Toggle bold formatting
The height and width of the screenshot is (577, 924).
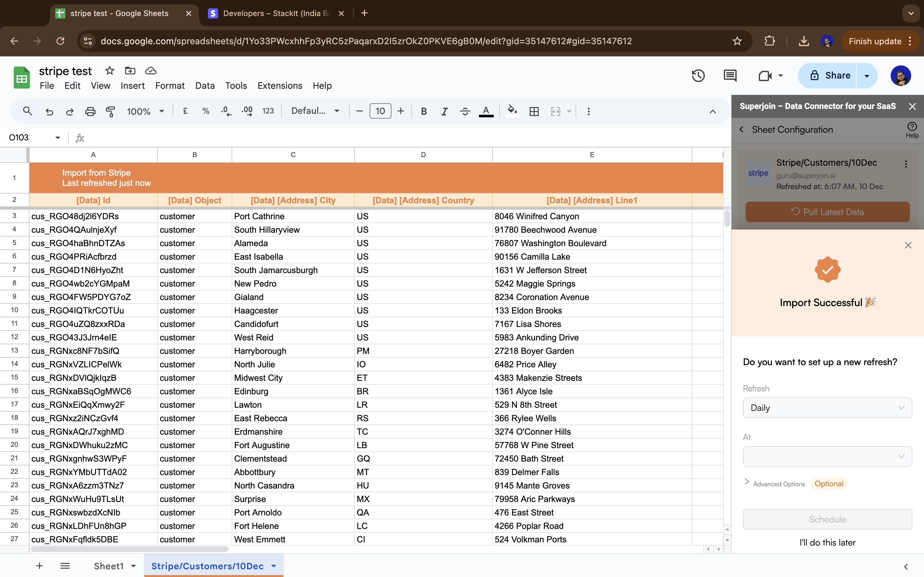pyautogui.click(x=424, y=112)
